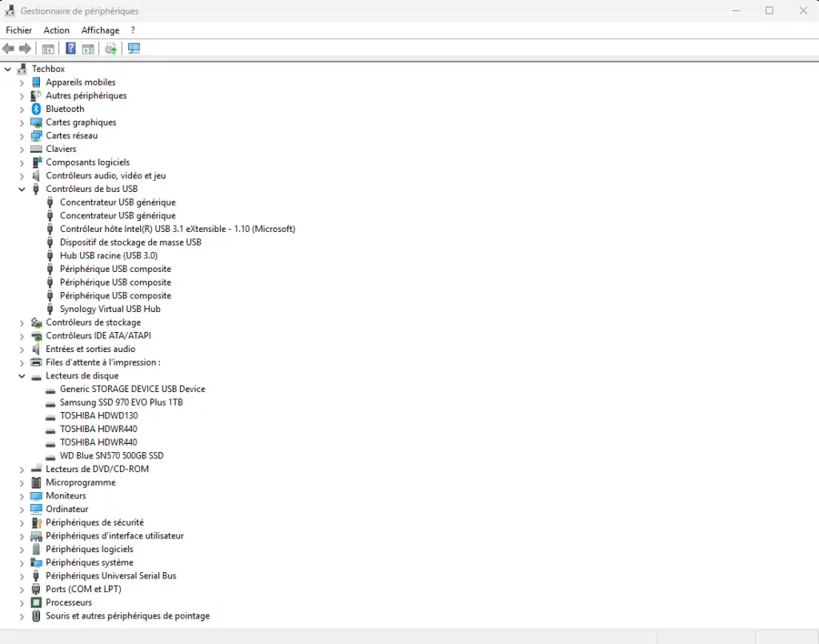Expand the Cartes réseau category
The height and width of the screenshot is (644, 819).
tap(22, 136)
